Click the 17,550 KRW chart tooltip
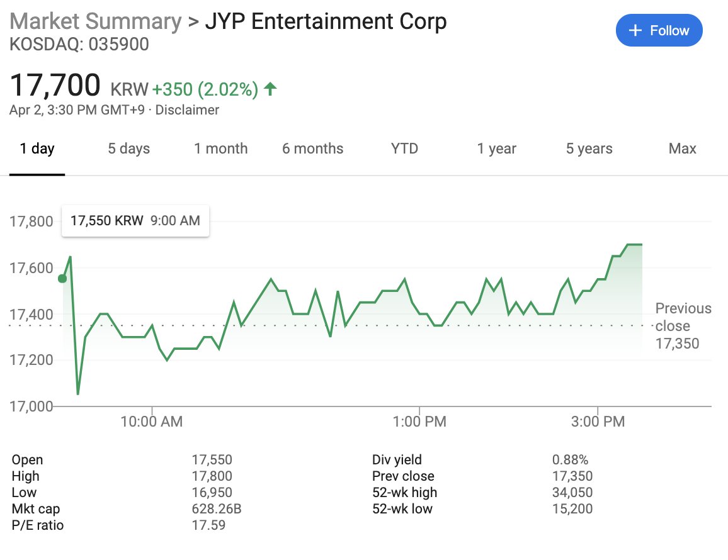Viewport: 728px width, 560px height. pyautogui.click(x=135, y=221)
